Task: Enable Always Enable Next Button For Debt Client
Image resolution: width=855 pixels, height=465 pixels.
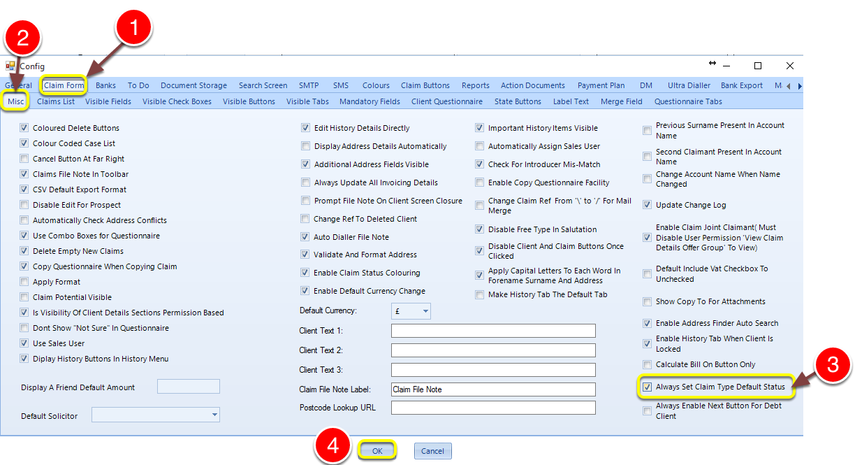Action: click(x=647, y=411)
